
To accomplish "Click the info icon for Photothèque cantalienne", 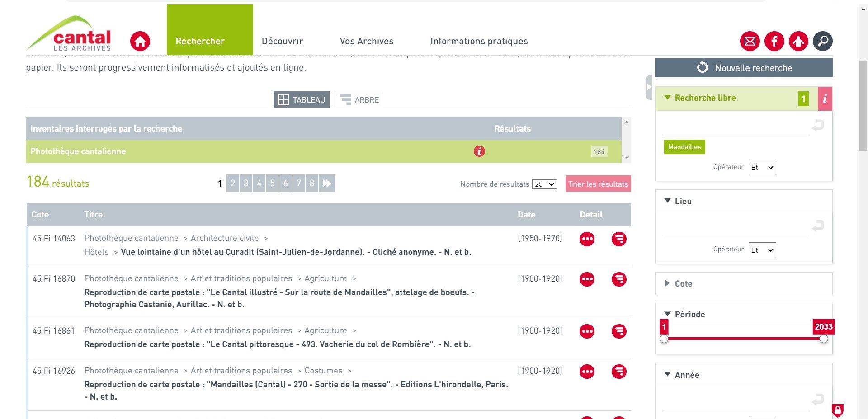I will (x=479, y=151).
